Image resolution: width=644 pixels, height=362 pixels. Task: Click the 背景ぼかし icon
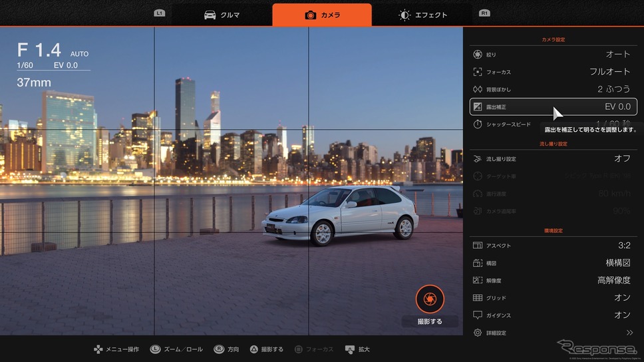click(x=477, y=89)
